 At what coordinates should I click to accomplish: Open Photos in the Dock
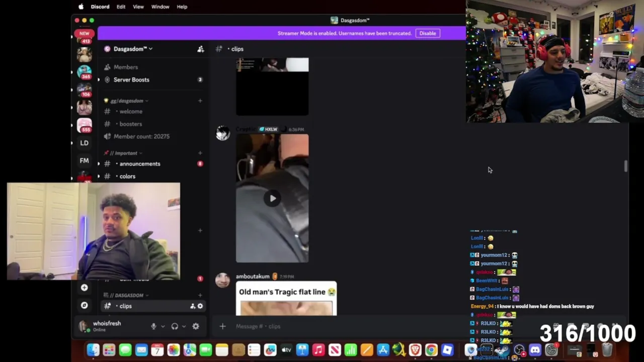tap(174, 350)
